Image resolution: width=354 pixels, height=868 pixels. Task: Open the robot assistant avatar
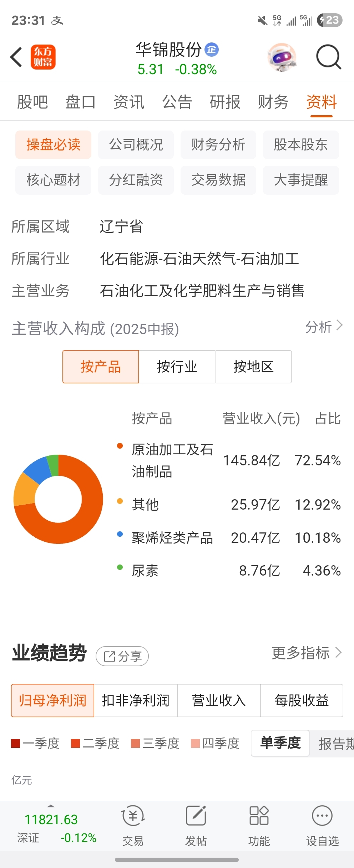[x=282, y=57]
